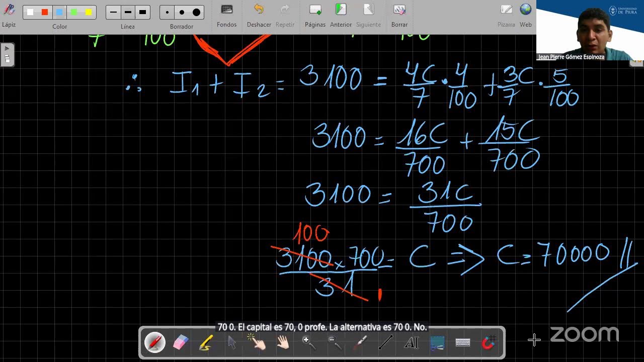Click the Borrador label in toolbar

tap(182, 26)
